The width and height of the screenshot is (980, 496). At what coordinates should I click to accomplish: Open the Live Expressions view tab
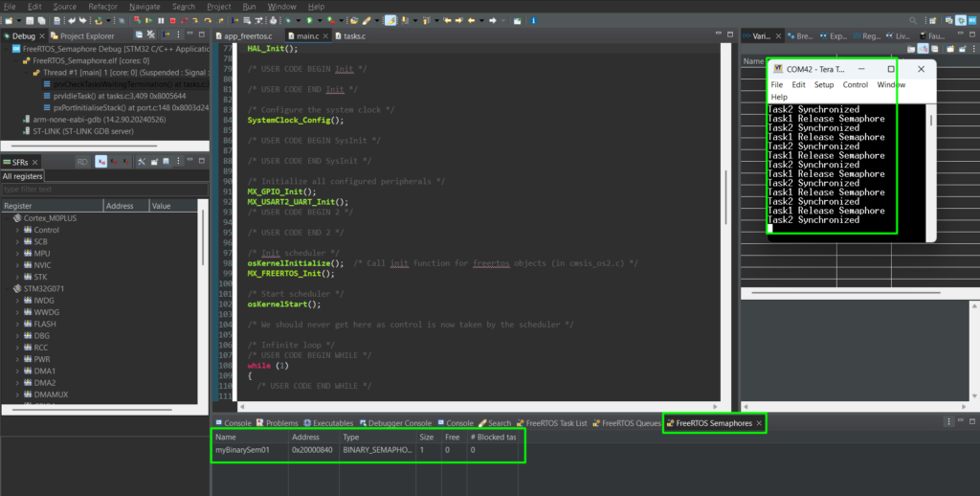[896, 35]
